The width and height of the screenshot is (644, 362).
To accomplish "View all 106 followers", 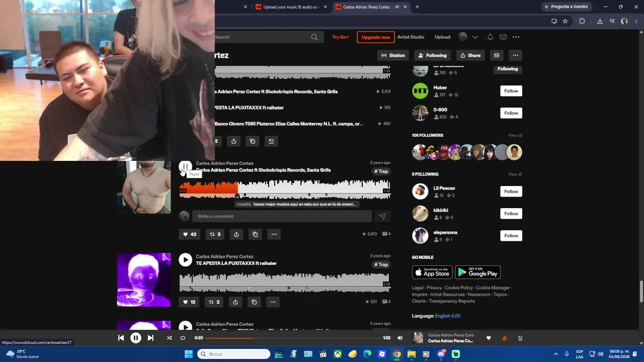I will (515, 135).
